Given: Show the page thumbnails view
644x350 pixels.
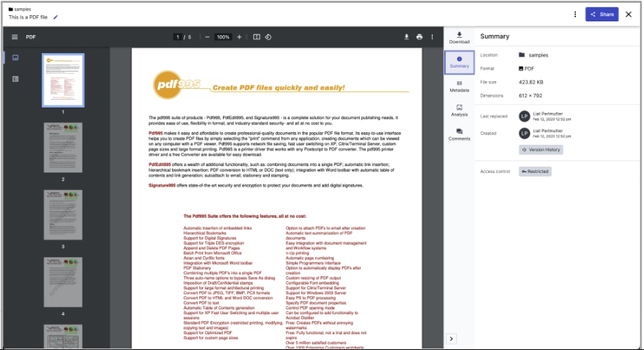Looking at the screenshot, I should (15, 58).
